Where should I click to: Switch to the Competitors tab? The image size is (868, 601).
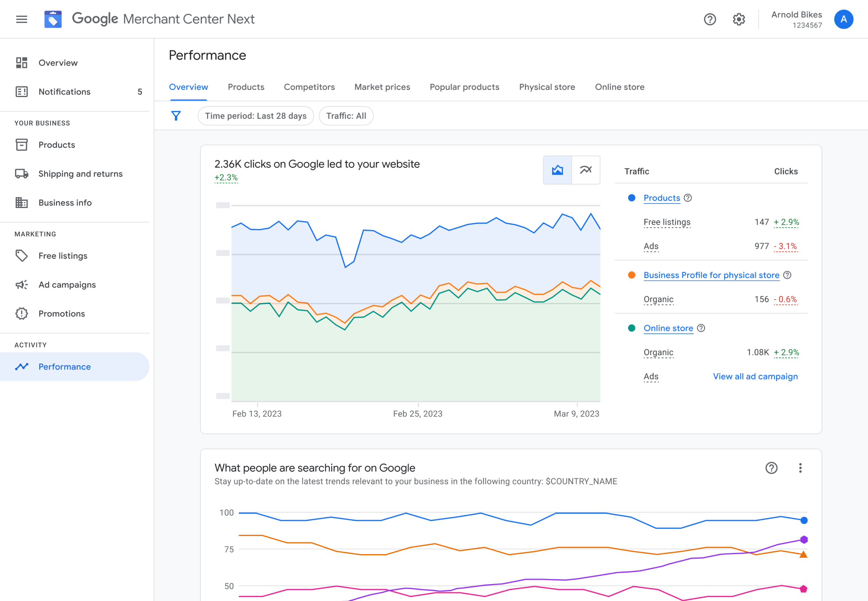309,87
